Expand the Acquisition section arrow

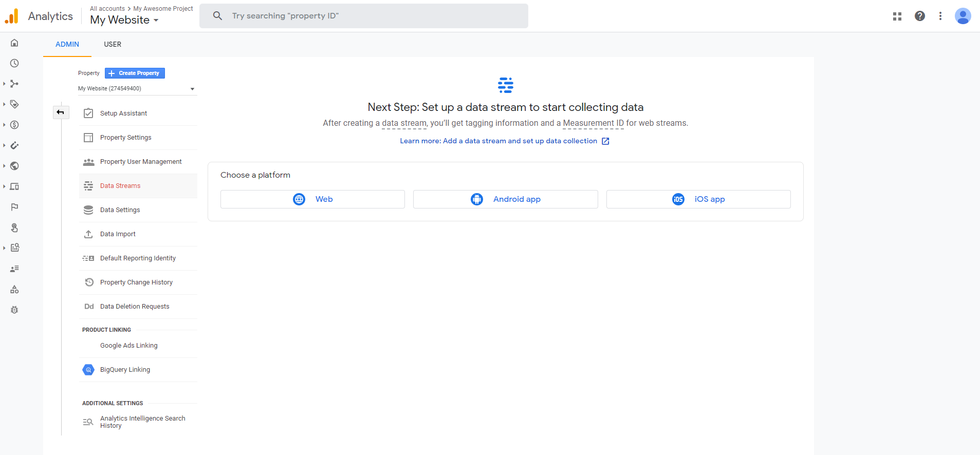pyautogui.click(x=4, y=84)
